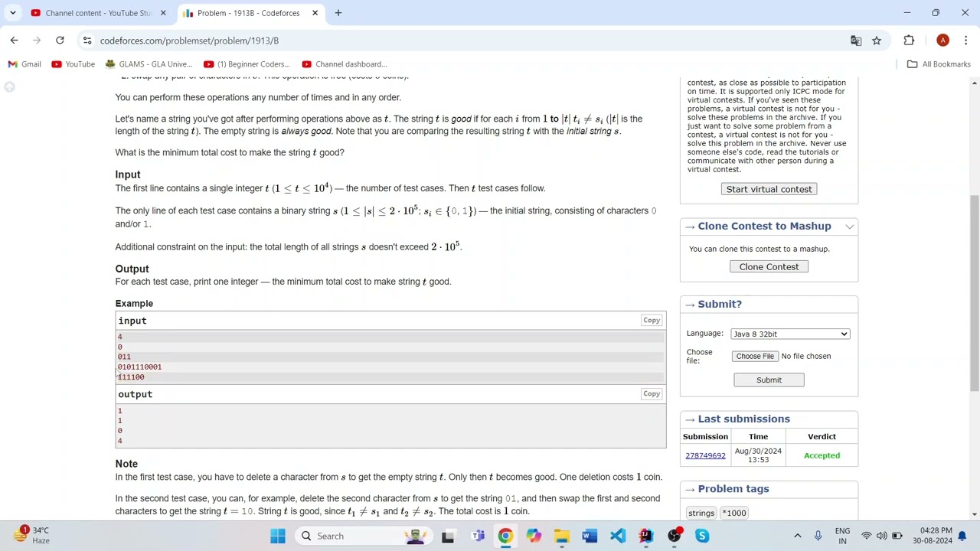Open Copilot from the taskbar
The width and height of the screenshot is (980, 551).
point(534,536)
